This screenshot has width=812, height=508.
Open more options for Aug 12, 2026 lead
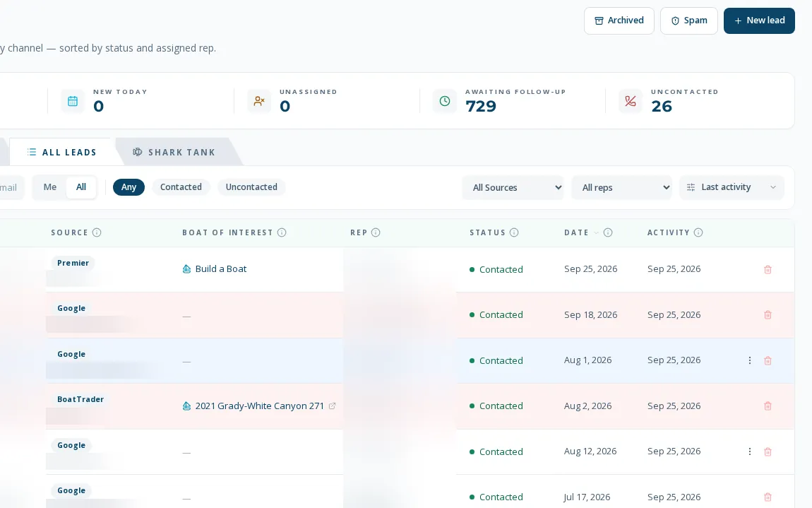coord(749,451)
